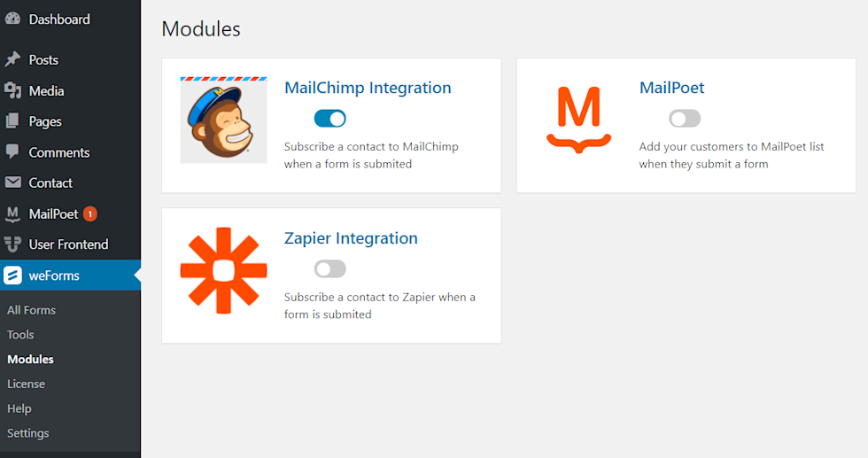Turn on the Zapier Integration toggle

[x=329, y=268]
